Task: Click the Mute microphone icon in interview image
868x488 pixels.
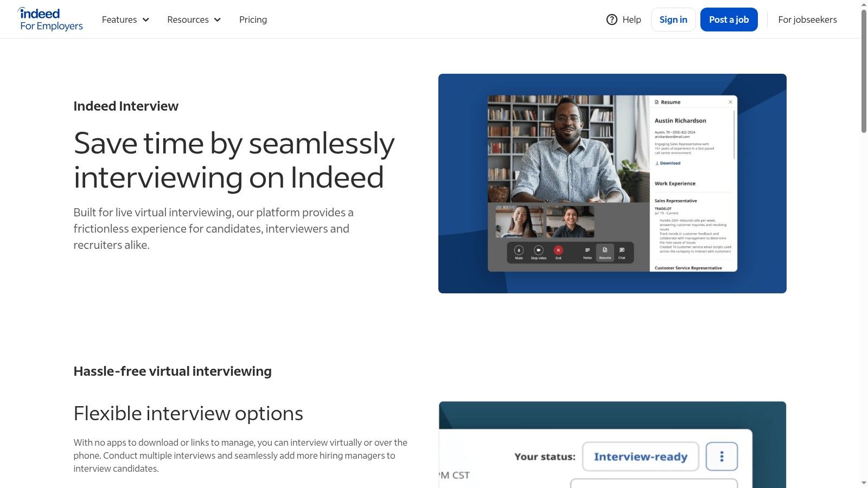Action: pos(519,251)
